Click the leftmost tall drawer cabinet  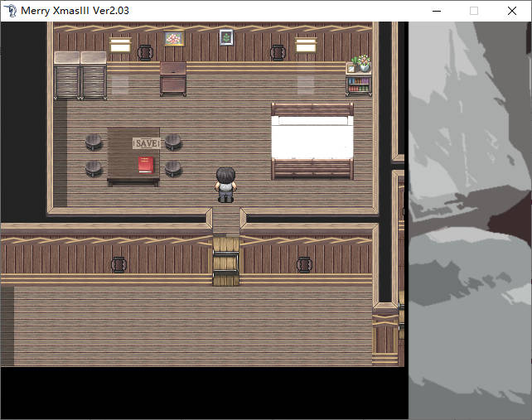tap(67, 75)
